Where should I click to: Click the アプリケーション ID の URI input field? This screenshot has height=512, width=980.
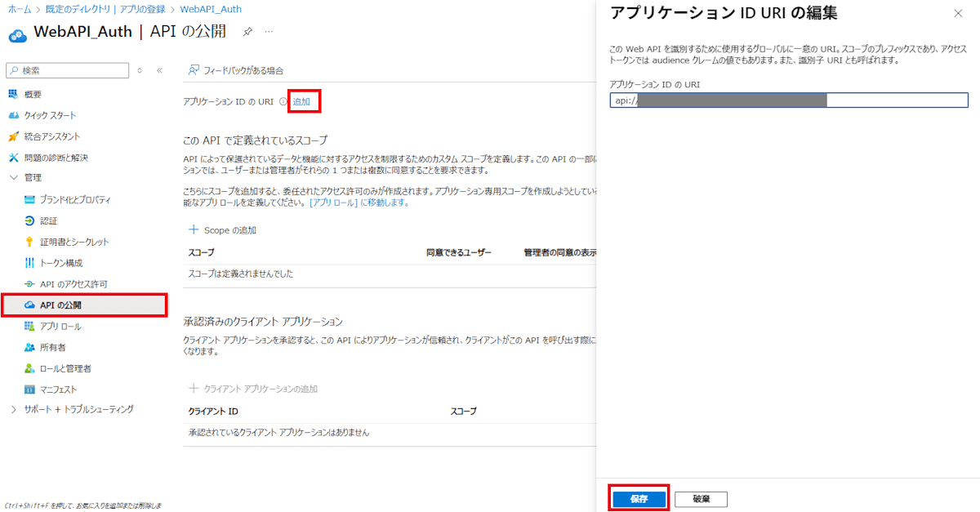789,100
